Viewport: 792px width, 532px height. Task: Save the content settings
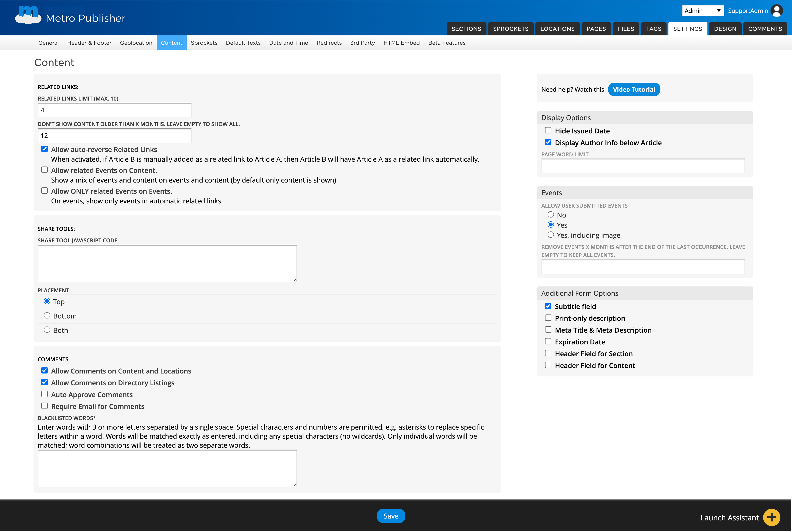click(391, 516)
